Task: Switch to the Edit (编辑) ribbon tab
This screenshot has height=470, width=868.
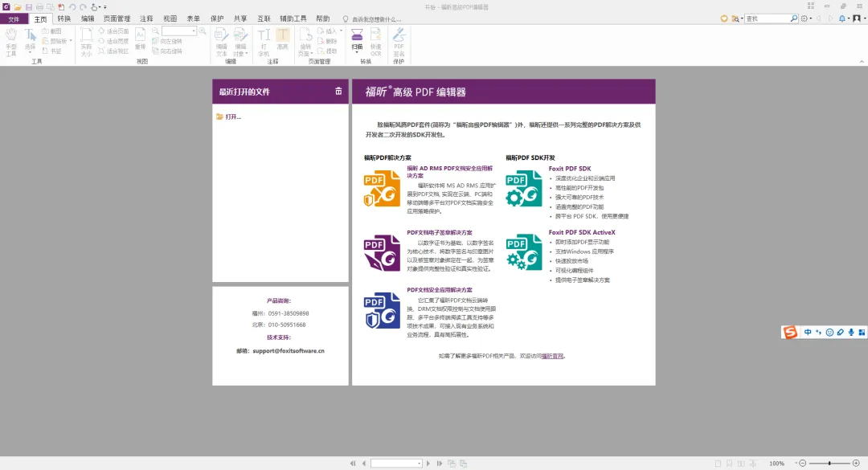Action: [88, 18]
